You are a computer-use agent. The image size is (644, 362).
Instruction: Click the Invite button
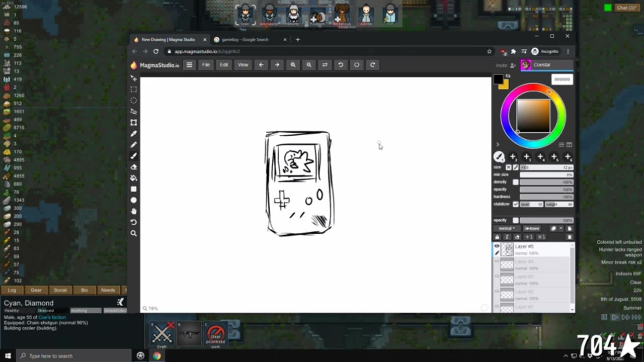(x=505, y=65)
